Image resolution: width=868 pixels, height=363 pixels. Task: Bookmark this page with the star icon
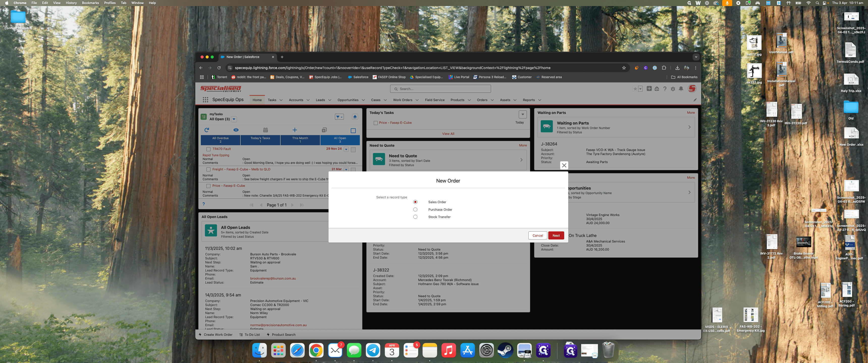624,68
